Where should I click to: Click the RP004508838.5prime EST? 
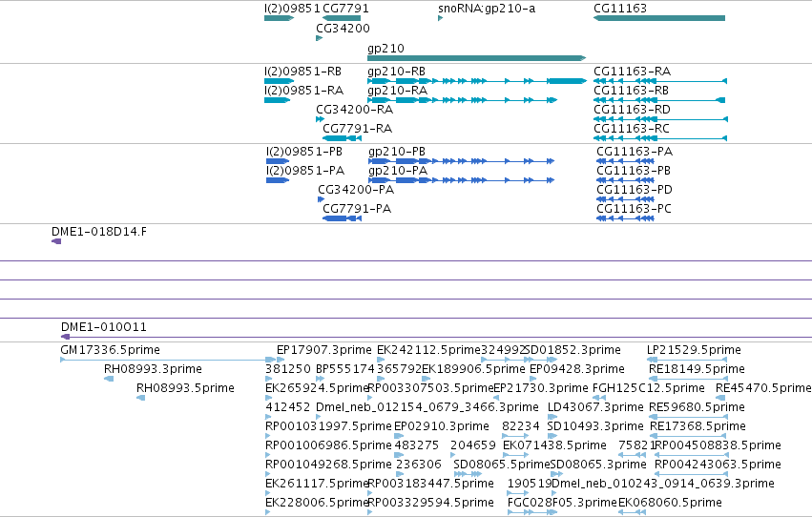pos(718,446)
